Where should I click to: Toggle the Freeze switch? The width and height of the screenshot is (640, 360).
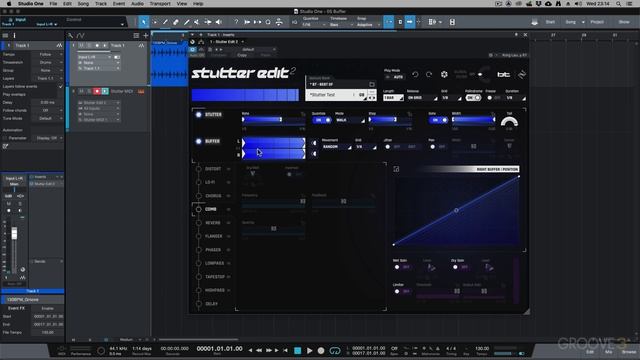pyautogui.click(x=493, y=98)
